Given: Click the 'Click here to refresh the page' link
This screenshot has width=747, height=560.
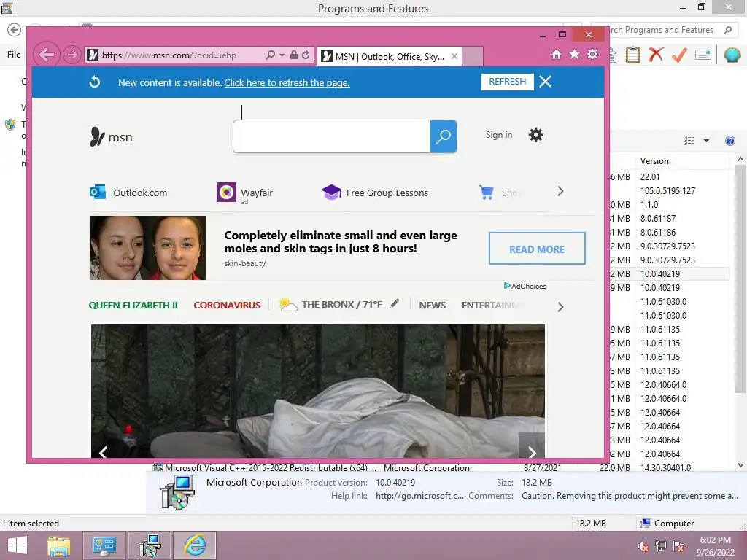Looking at the screenshot, I should [287, 82].
